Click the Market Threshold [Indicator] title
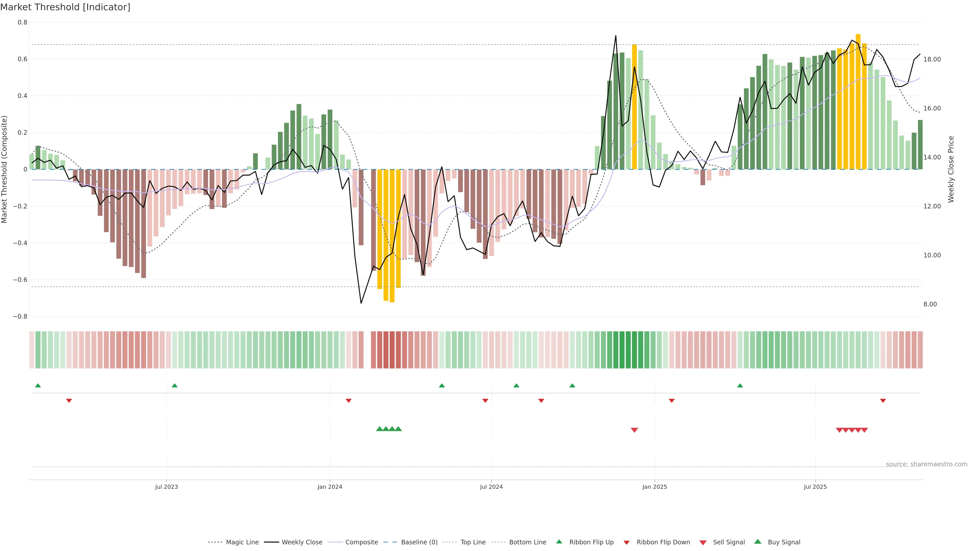This screenshot has width=980, height=551. [65, 7]
